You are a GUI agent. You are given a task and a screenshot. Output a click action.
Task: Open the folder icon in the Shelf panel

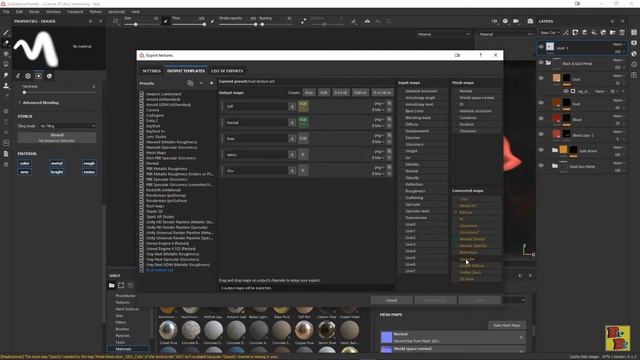111,285
